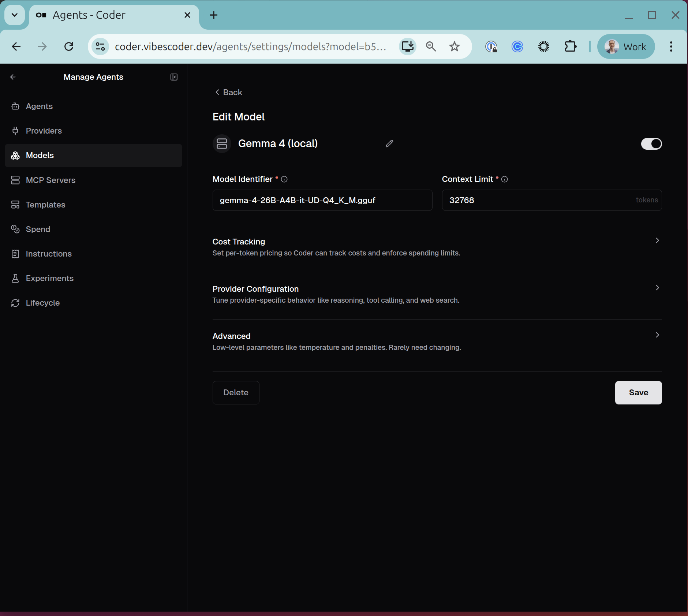
Task: Open the Experiments page
Action: 93,278
